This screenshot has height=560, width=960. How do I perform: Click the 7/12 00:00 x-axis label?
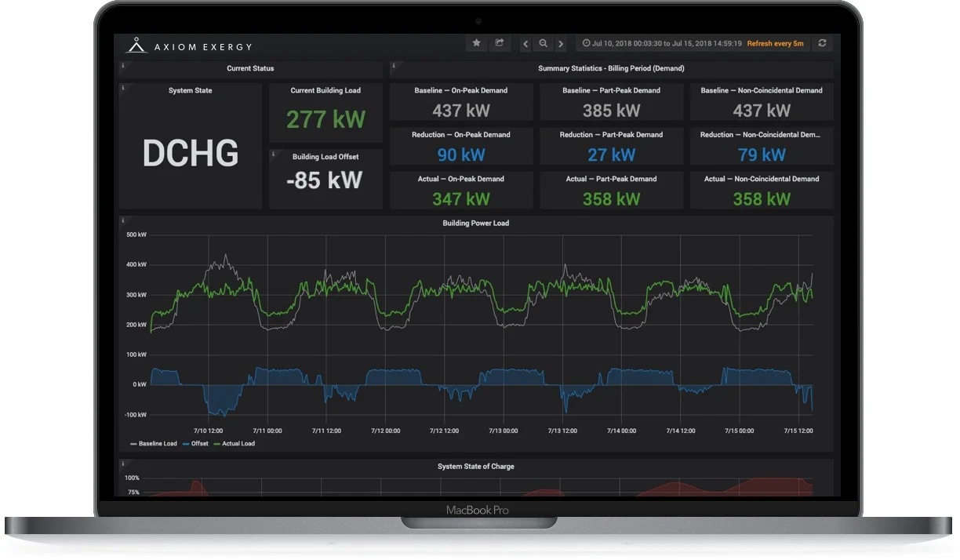385,431
